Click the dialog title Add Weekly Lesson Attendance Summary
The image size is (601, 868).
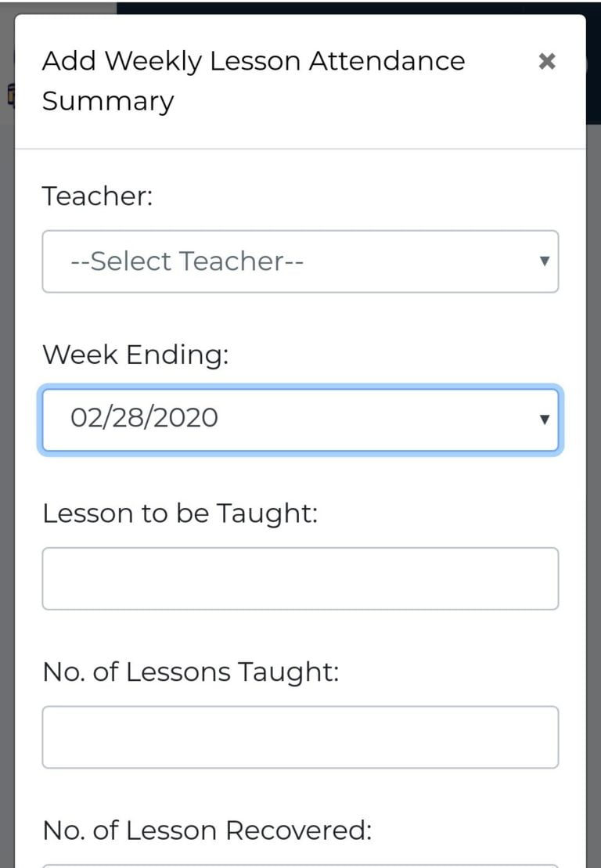coord(253,80)
